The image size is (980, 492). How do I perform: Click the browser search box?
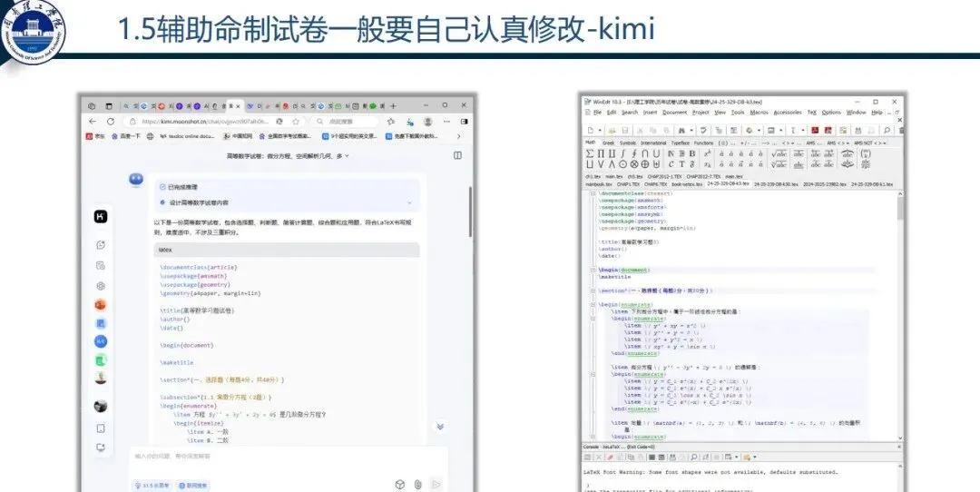click(344, 122)
